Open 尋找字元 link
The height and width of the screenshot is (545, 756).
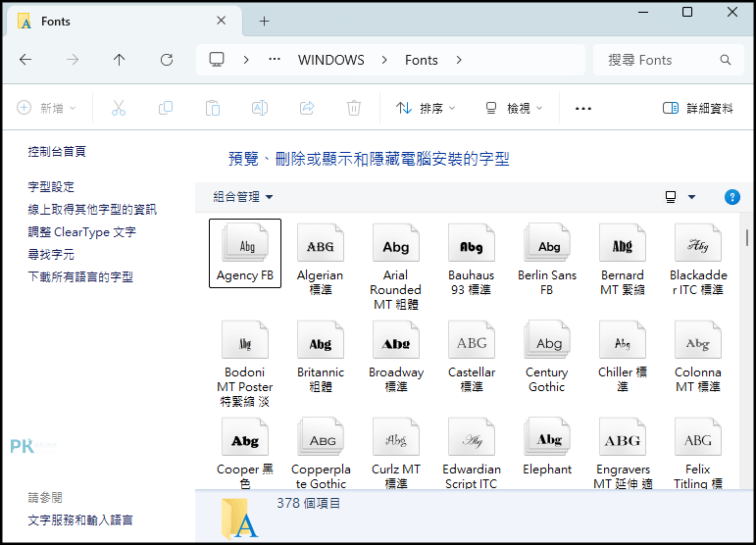(51, 255)
